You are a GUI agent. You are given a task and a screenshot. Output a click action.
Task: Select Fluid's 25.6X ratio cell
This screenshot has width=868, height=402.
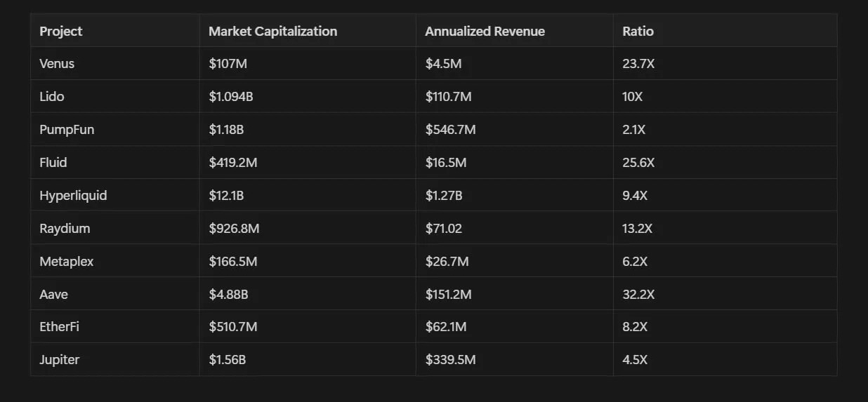[x=638, y=163]
